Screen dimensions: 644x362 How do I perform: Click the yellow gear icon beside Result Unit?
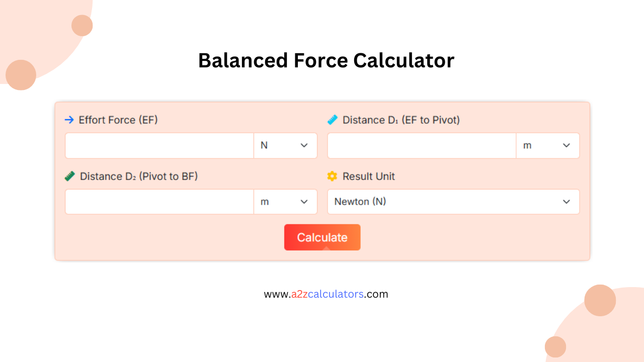click(333, 176)
